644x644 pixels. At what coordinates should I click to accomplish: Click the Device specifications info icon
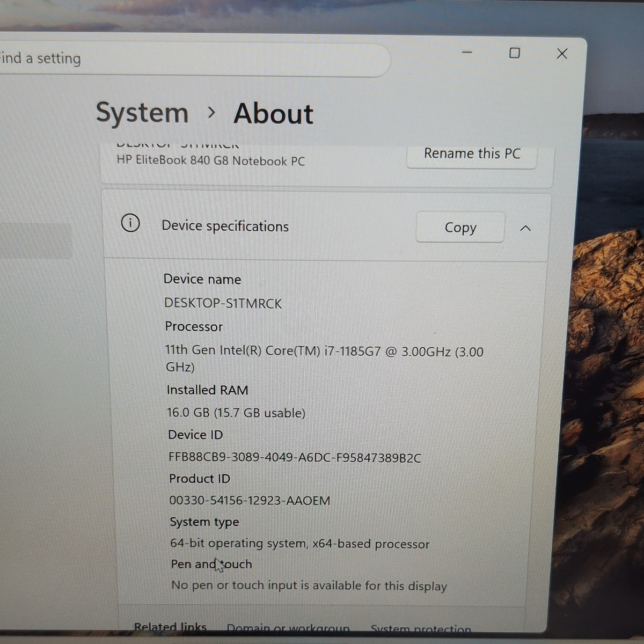pyautogui.click(x=130, y=223)
